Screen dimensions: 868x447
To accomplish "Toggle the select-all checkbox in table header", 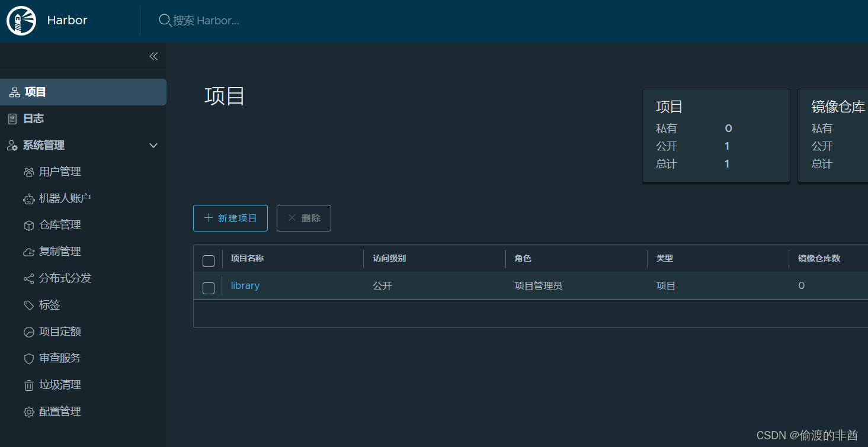I will coord(209,261).
